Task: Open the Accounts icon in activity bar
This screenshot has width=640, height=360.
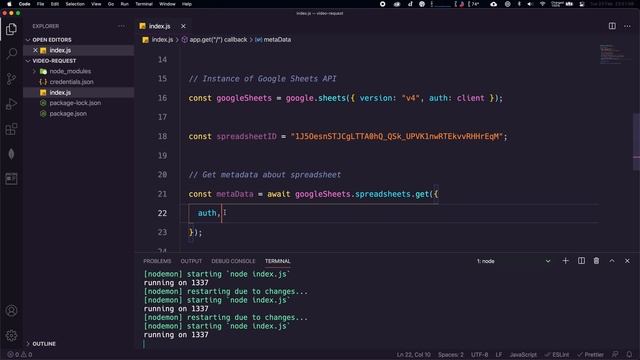Action: 11,311
